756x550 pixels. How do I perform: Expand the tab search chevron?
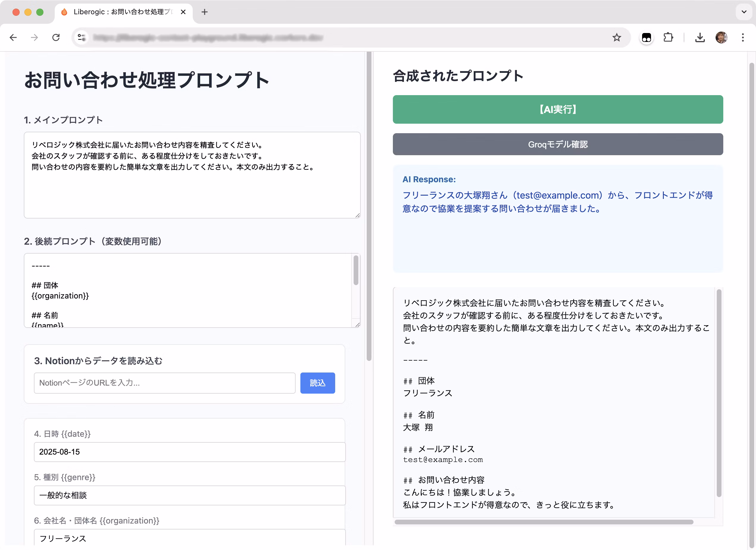(744, 12)
